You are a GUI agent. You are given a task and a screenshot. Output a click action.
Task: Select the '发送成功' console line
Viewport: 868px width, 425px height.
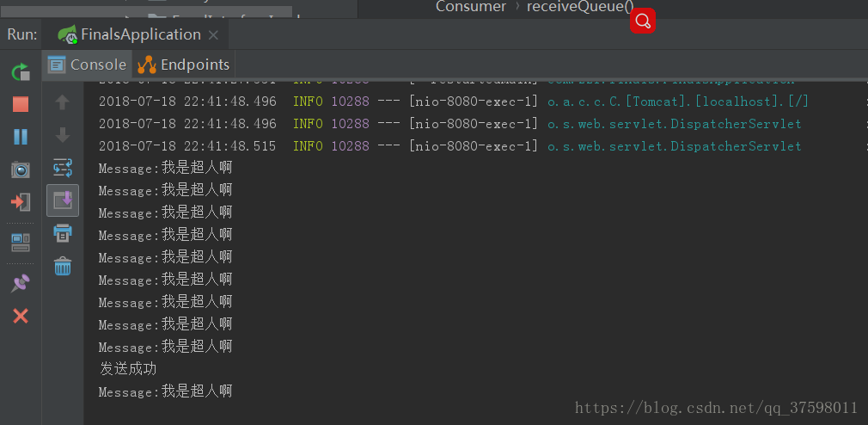click(128, 369)
